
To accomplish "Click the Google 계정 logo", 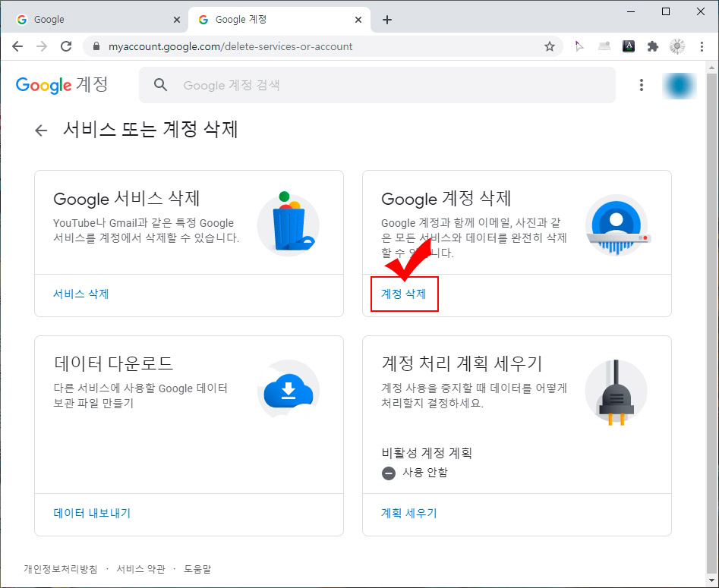I will pos(62,85).
